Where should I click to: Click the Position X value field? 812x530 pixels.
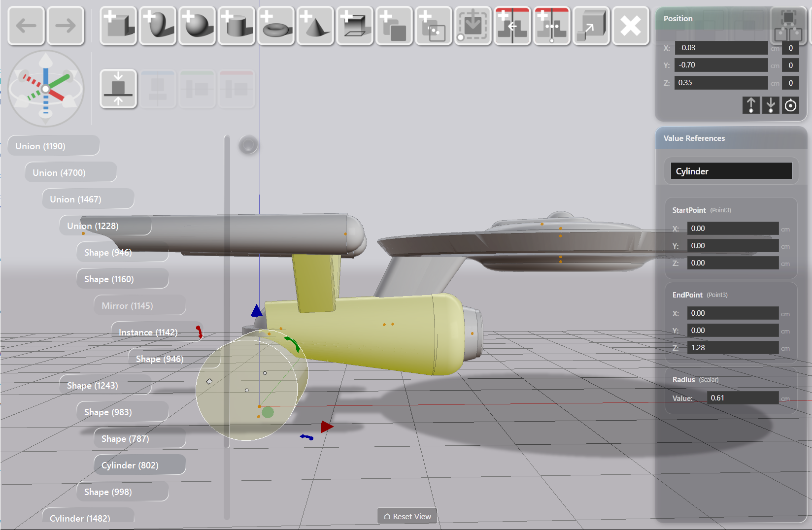click(721, 48)
